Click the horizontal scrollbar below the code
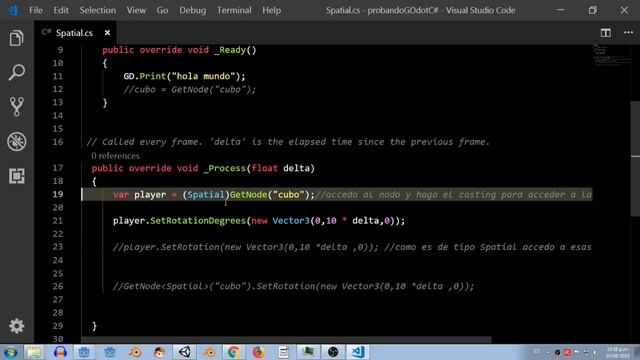The height and width of the screenshot is (360, 640). coord(287,340)
